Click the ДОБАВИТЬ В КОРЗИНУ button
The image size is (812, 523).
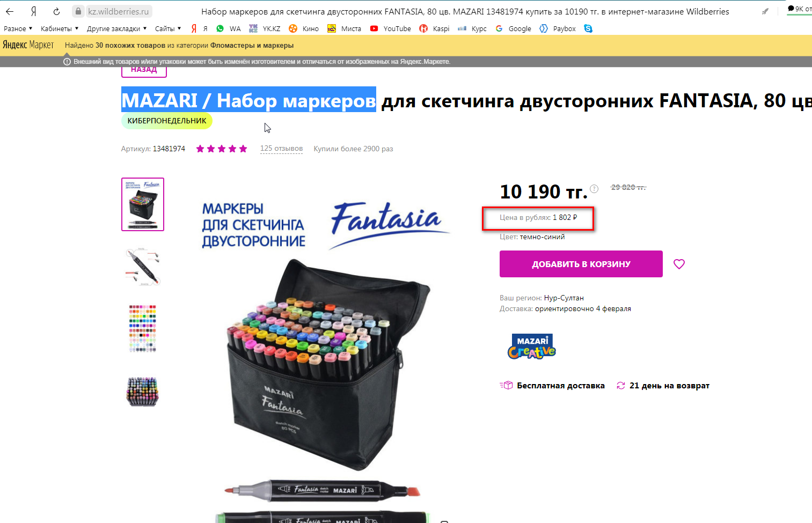(x=581, y=264)
